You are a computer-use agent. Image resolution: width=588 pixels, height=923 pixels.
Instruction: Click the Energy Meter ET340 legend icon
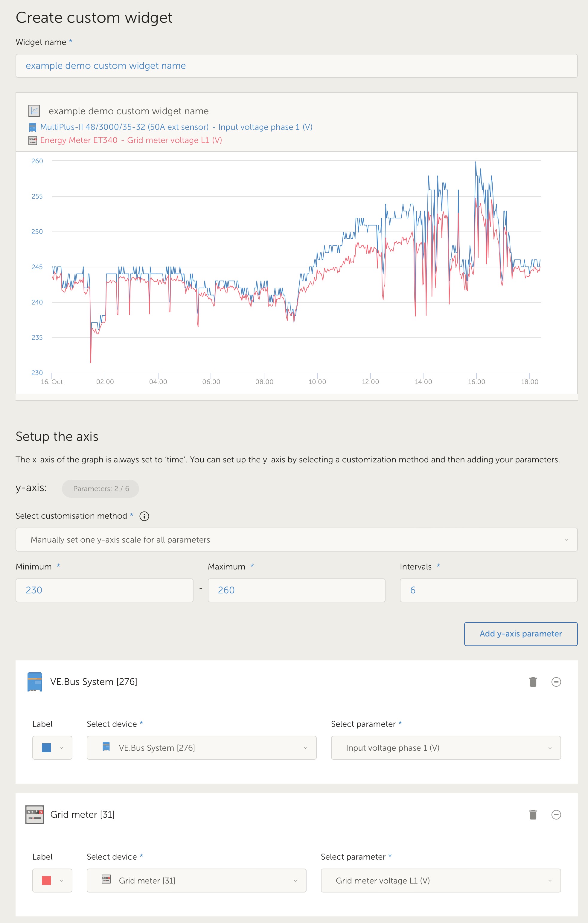(x=33, y=140)
